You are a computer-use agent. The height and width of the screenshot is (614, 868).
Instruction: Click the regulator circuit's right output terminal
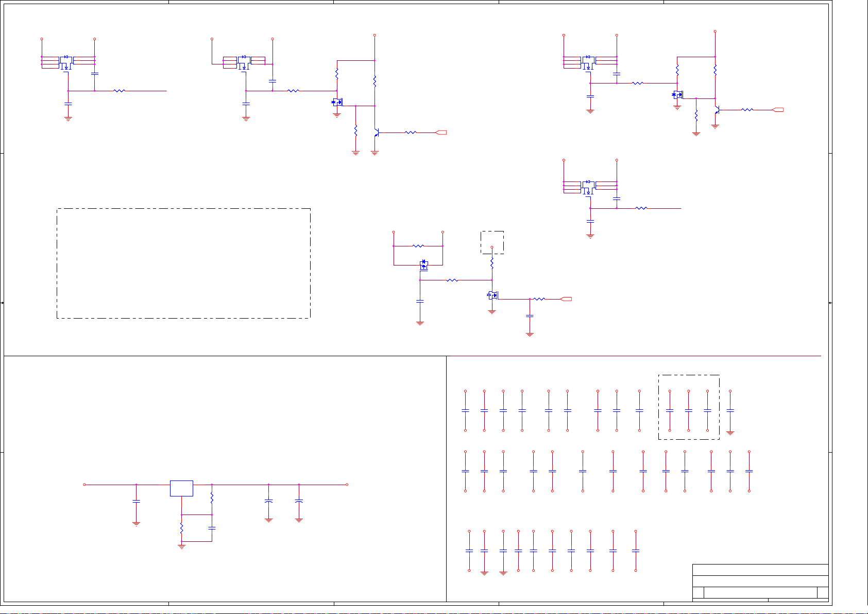[x=347, y=485]
